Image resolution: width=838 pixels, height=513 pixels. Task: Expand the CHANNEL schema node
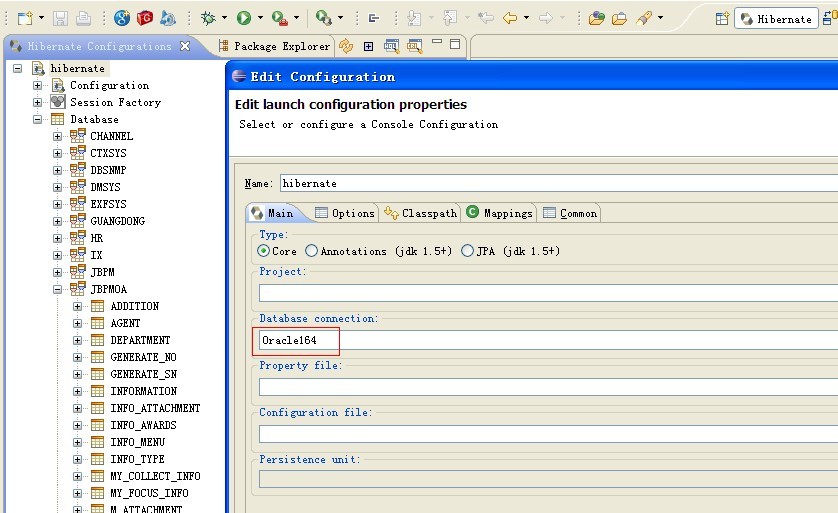click(x=57, y=136)
